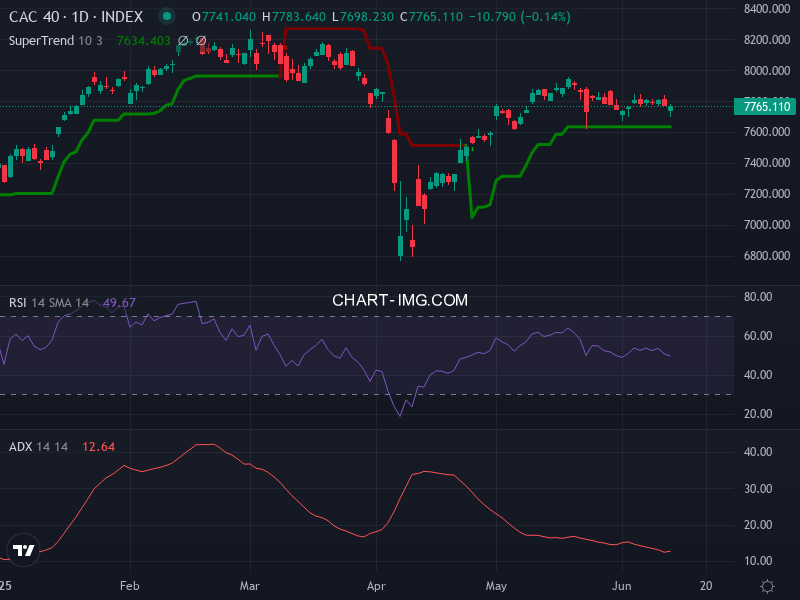Click the CAC 40 symbol title
The width and height of the screenshot is (800, 600).
76,17
